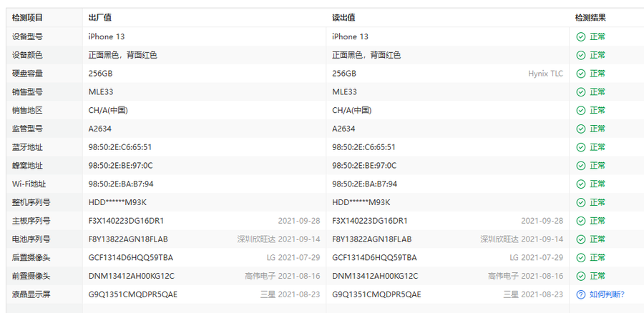Click the 如何判断? link for 液晶显示屏
This screenshot has height=313, width=644.
coord(607,294)
